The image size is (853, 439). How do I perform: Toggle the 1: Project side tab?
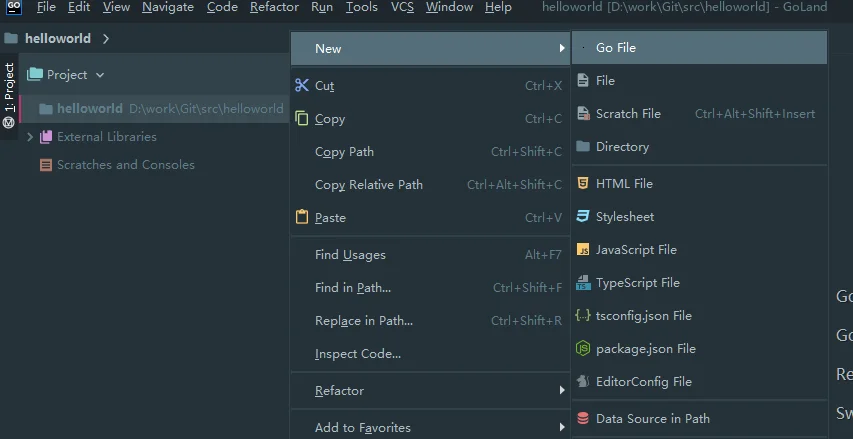coord(9,96)
